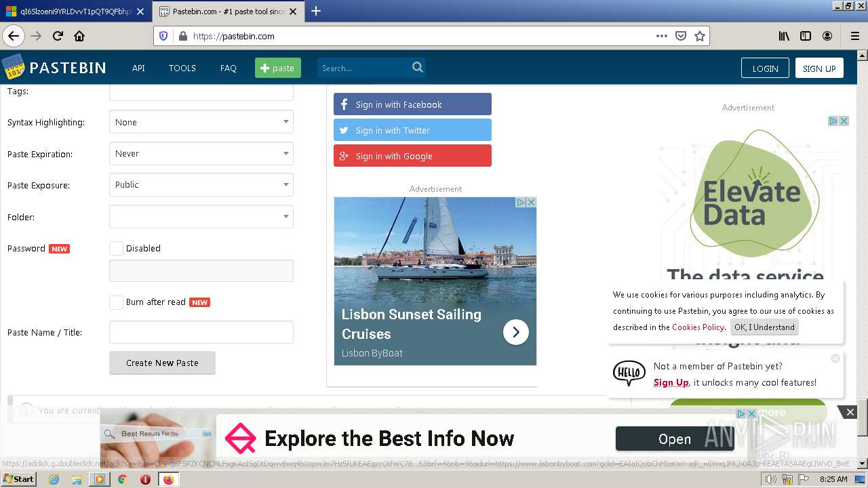Open the Windows Start button
This screenshot has width=868, height=488.
pyautogui.click(x=19, y=479)
